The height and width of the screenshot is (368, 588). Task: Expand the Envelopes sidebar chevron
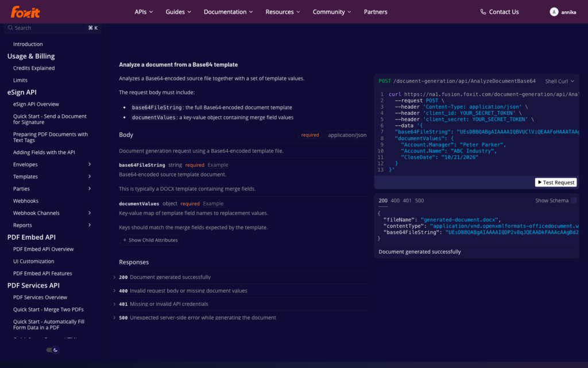click(90, 164)
